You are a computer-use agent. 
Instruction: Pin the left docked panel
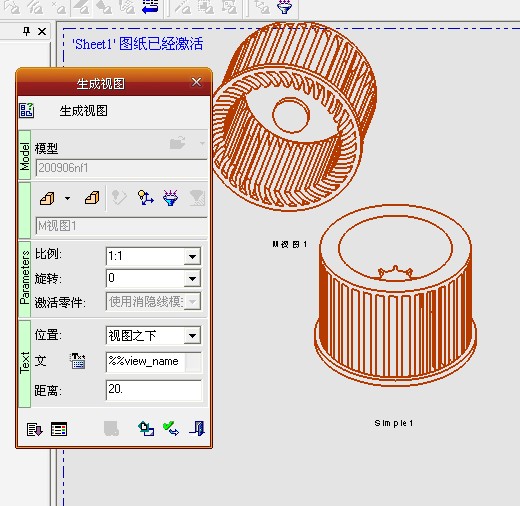[26, 31]
